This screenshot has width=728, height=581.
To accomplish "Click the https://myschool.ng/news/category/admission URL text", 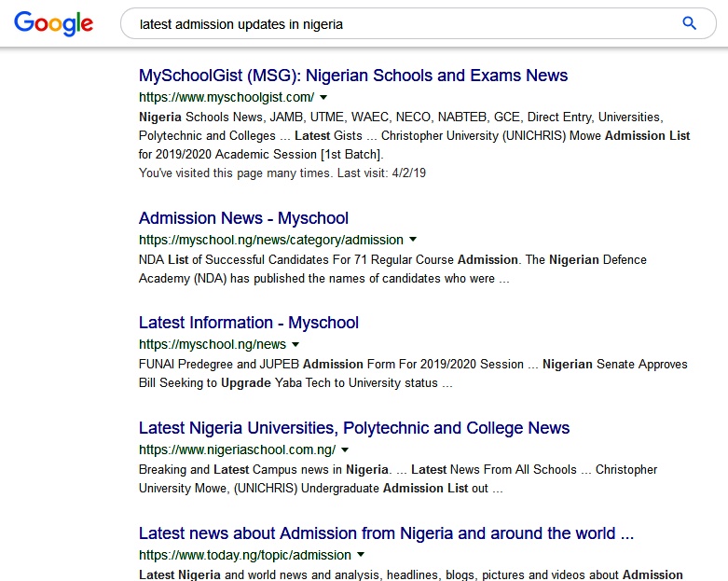I will pyautogui.click(x=270, y=240).
